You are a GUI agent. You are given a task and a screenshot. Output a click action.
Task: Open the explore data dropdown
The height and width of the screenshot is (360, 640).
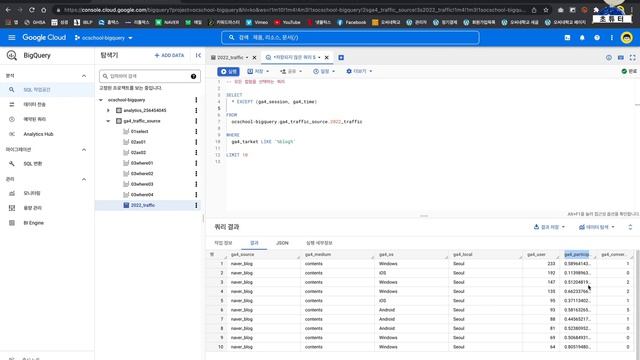(597, 227)
